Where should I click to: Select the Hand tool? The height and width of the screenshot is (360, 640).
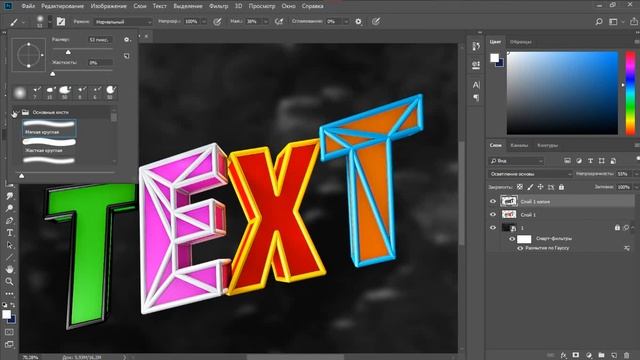tap(9, 269)
